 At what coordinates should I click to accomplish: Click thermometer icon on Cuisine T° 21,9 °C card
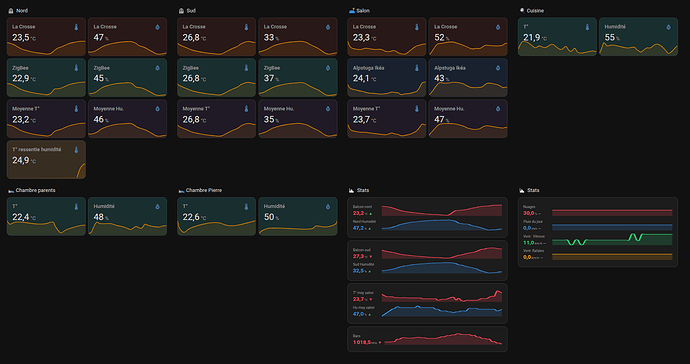click(x=587, y=27)
